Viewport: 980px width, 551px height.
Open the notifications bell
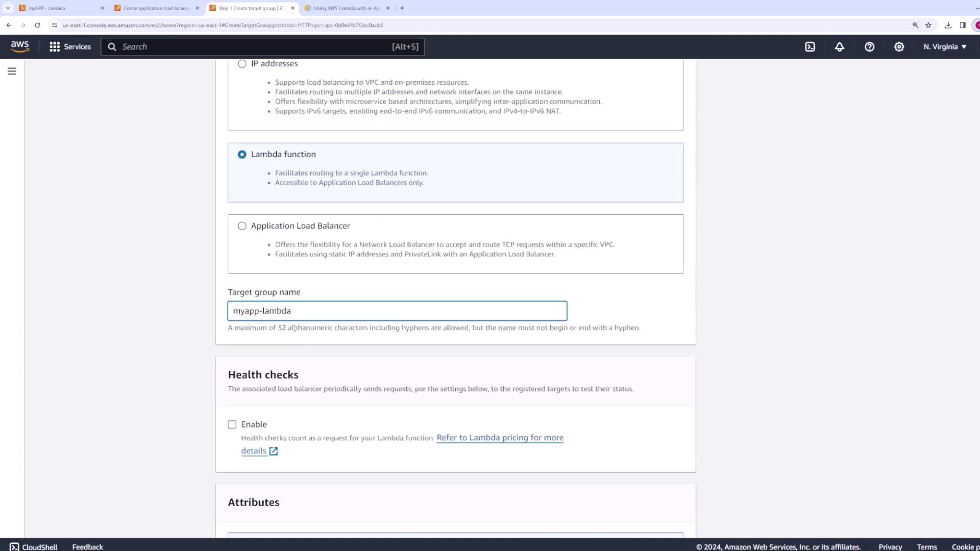pos(840,46)
